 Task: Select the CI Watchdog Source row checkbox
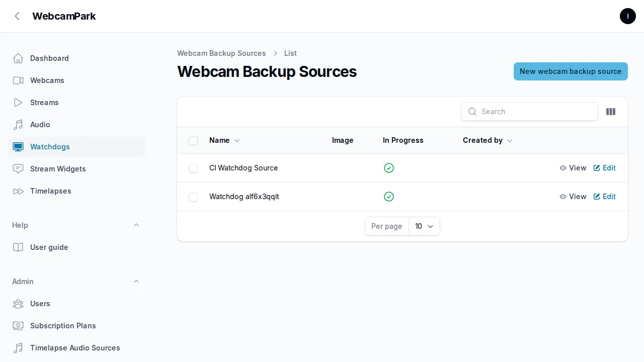[193, 168]
